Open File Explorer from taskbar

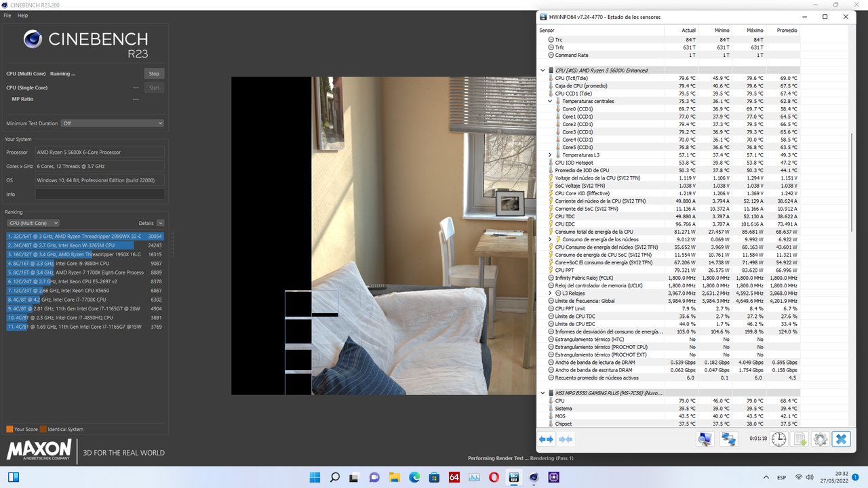coord(394,477)
